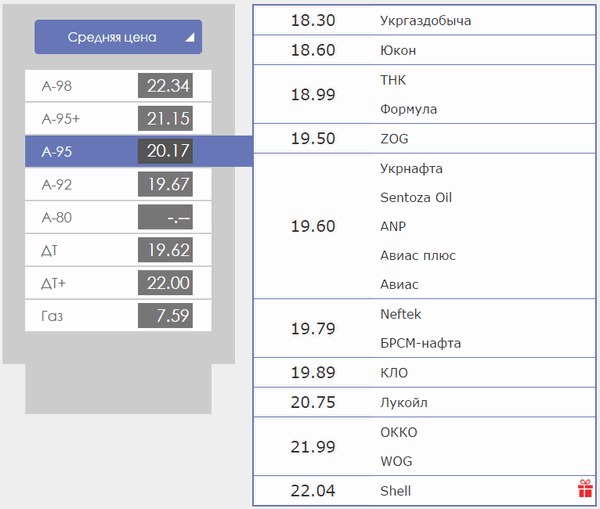Screen dimensions: 600x509
Task: Click the Sentoza Oil station name
Action: pyautogui.click(x=416, y=197)
